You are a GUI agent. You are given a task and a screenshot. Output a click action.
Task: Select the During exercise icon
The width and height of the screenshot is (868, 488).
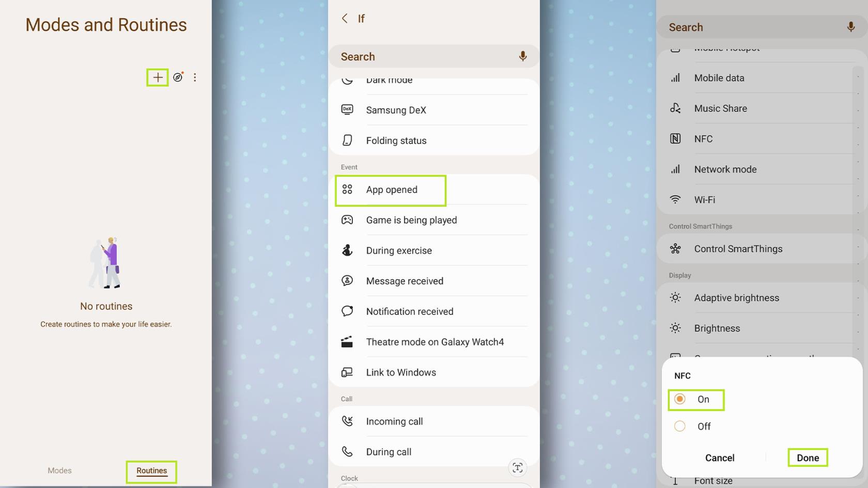click(x=347, y=250)
